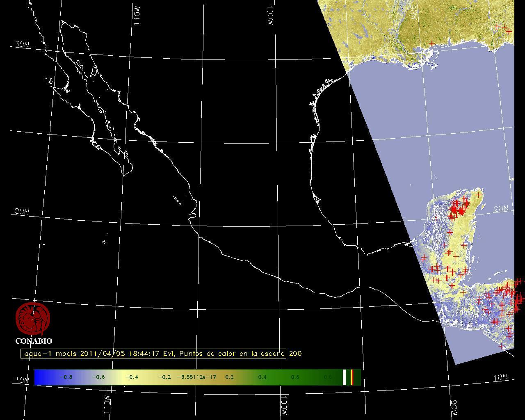Image resolution: width=525 pixels, height=420 pixels.
Task: Click the -0.8 value on color scale
Action: click(x=66, y=377)
